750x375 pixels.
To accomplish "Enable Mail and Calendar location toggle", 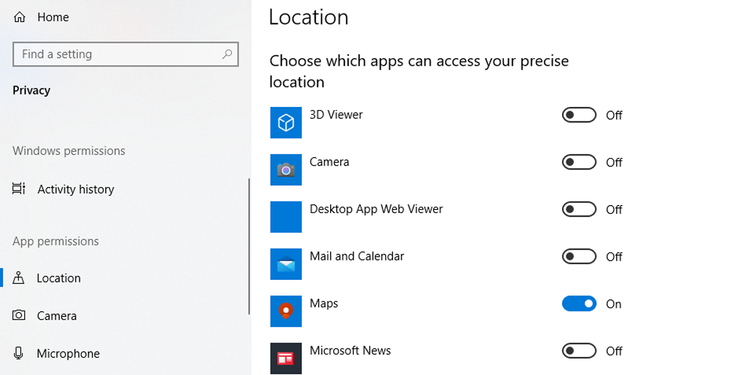I will point(579,256).
